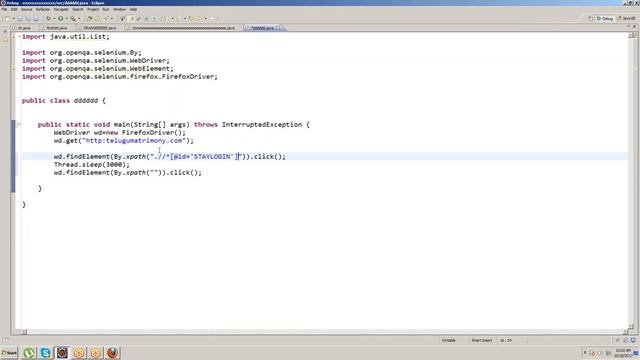The image size is (640, 360).
Task: Collapse the import statements fold marker
Action: click(19, 37)
